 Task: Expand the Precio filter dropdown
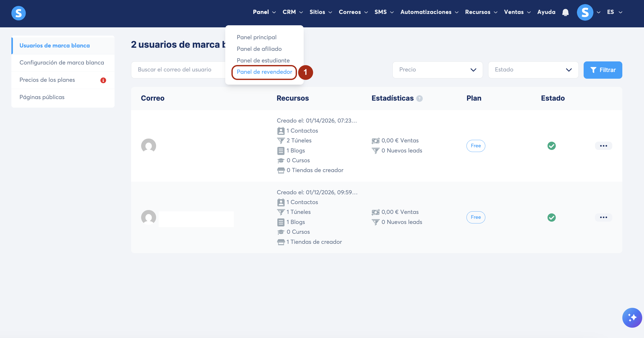tap(437, 70)
